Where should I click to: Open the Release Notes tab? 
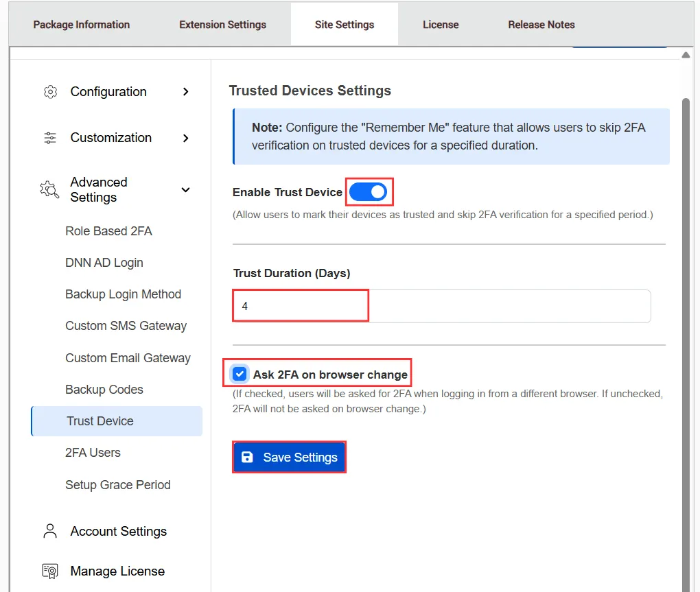tap(541, 25)
